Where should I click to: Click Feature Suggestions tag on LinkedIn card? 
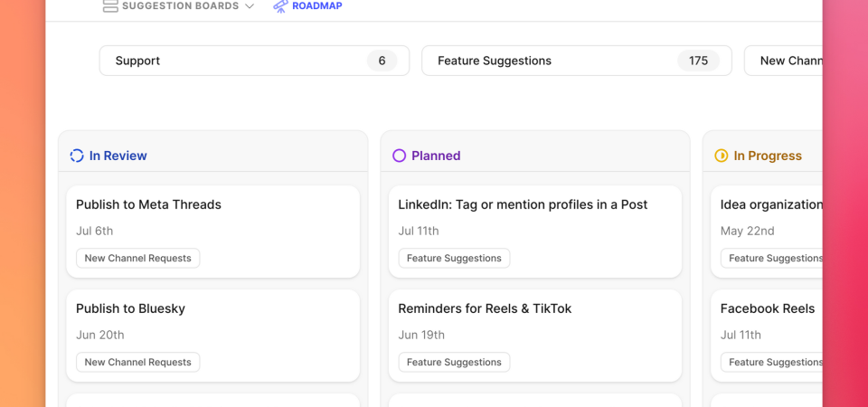tap(454, 258)
